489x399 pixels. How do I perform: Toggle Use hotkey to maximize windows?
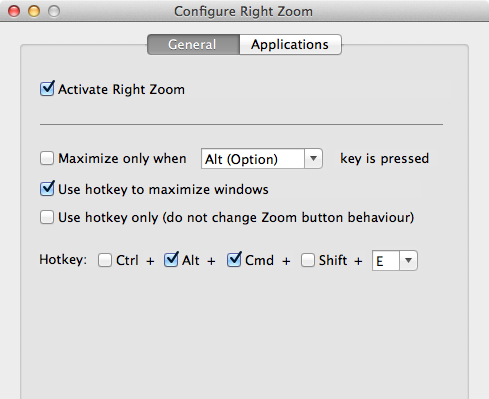(x=47, y=189)
